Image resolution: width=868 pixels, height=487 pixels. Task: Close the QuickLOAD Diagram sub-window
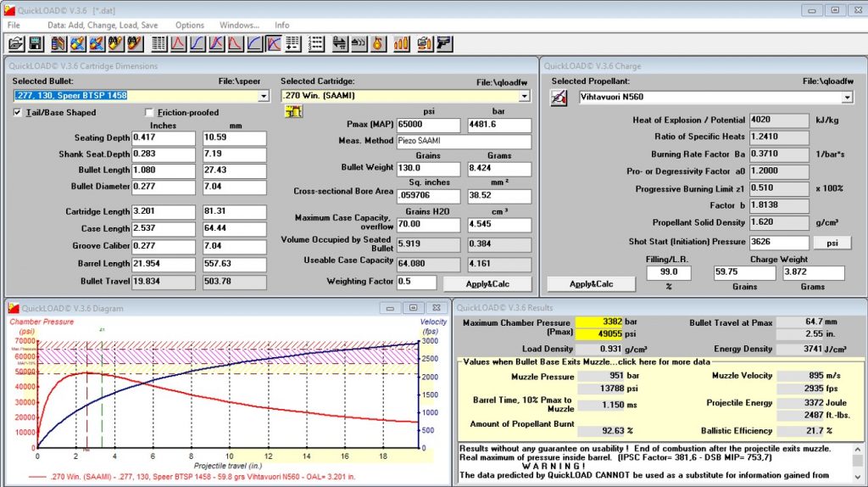point(437,308)
